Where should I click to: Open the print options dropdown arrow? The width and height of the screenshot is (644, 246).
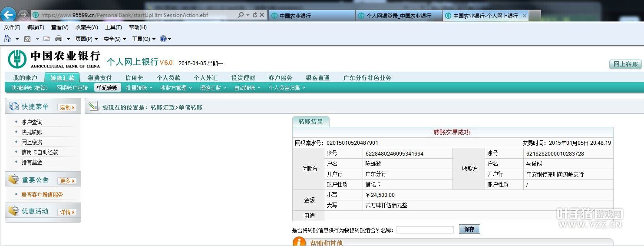pos(68,39)
